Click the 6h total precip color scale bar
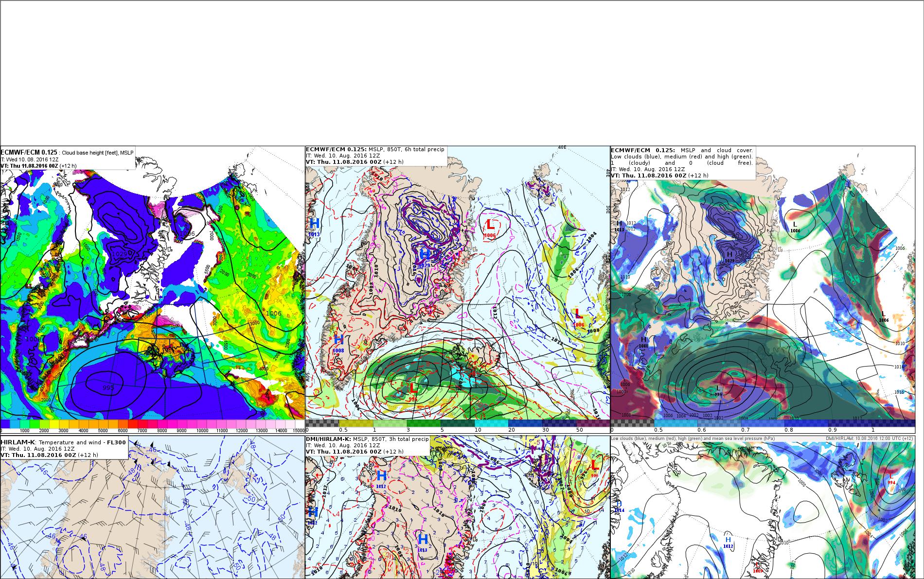 coord(457,423)
